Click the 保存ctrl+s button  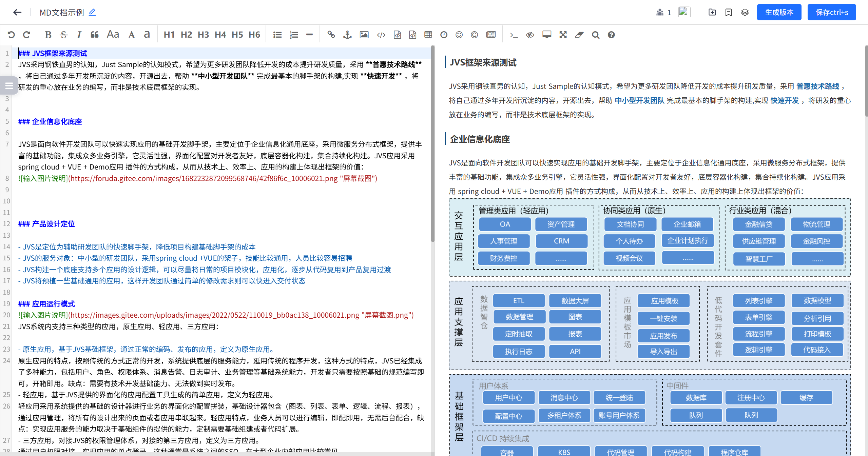click(x=831, y=13)
